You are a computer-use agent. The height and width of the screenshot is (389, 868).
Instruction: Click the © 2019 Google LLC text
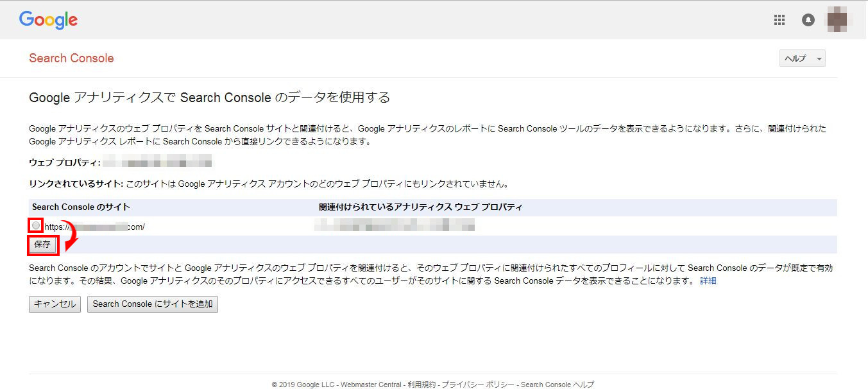303,385
